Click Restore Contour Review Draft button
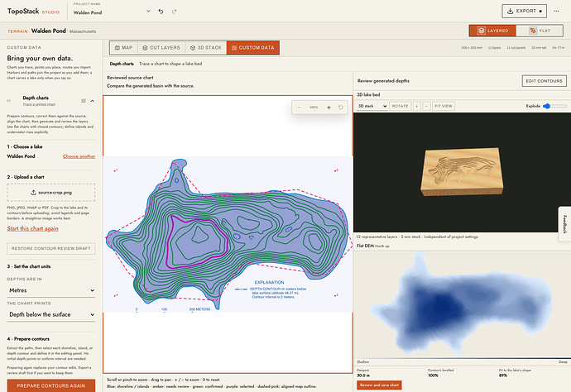The height and width of the screenshot is (392, 571). click(51, 248)
